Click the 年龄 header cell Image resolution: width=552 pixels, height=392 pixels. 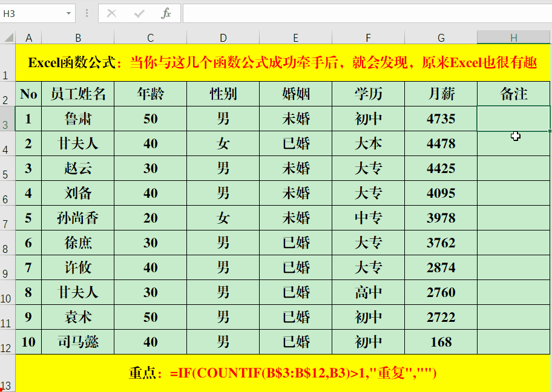150,94
